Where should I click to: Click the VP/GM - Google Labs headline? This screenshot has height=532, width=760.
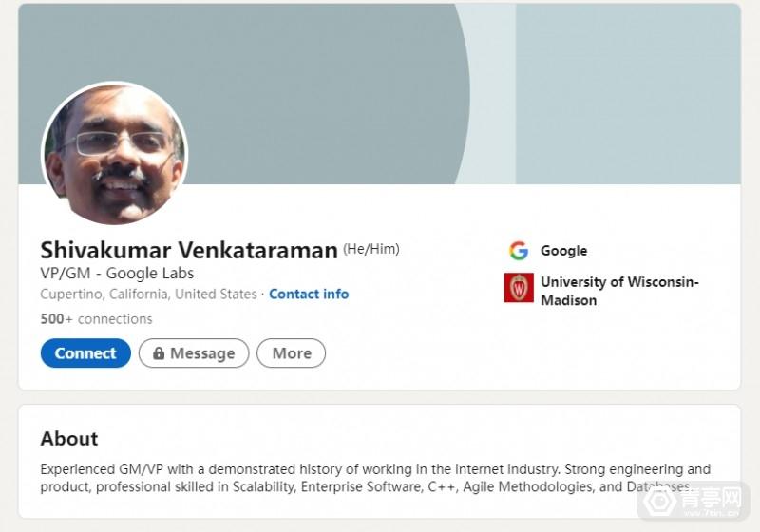(x=117, y=274)
